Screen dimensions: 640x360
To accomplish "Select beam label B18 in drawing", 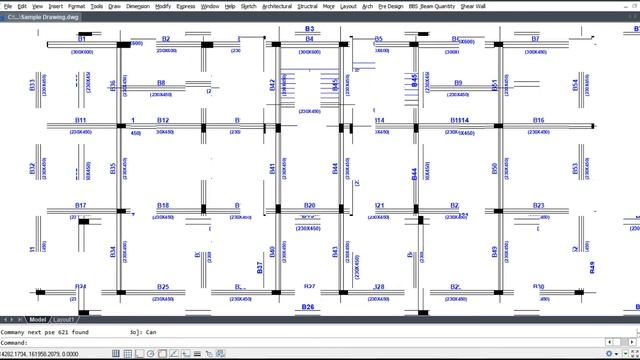I will pos(163,205).
